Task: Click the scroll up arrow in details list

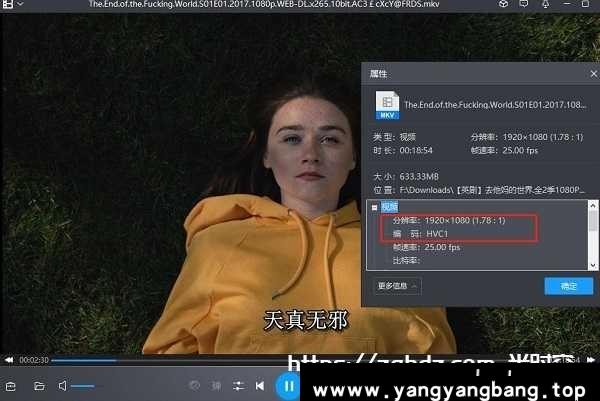Action: coord(593,205)
